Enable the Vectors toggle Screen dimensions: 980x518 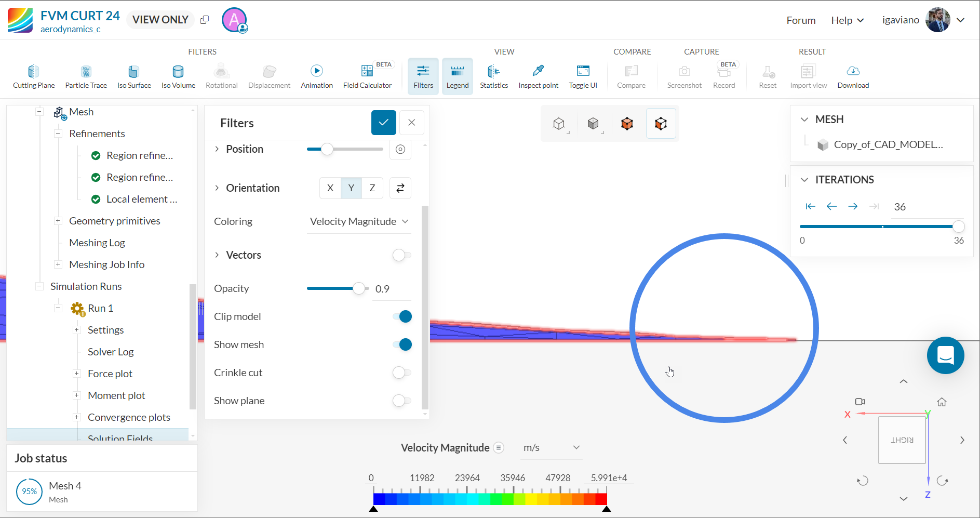pos(401,255)
